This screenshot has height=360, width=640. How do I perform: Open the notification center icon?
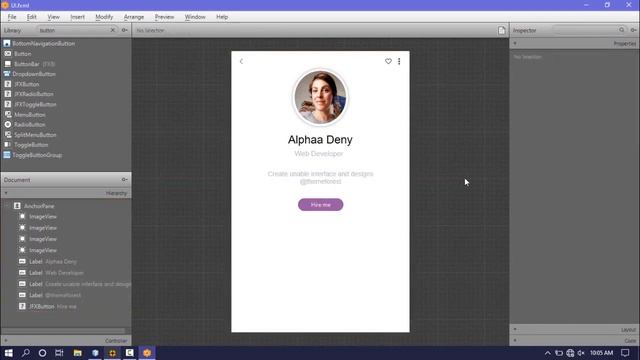point(625,353)
